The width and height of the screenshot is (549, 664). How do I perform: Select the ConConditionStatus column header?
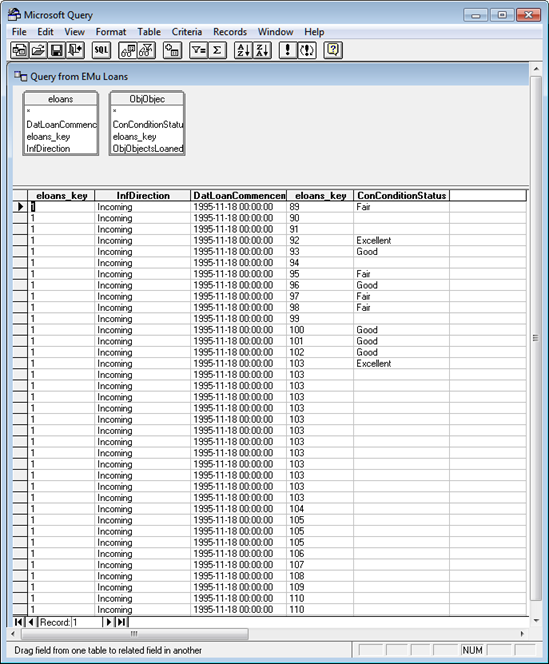click(402, 196)
